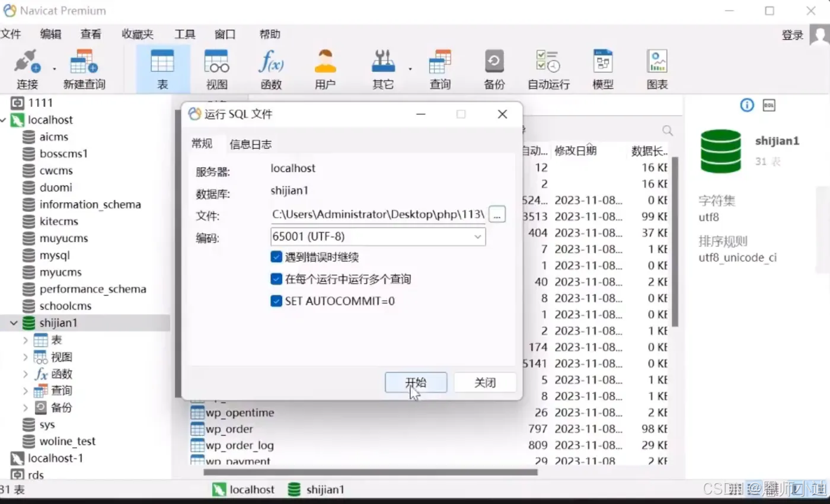Open the 函数 functions toolbar icon

271,69
